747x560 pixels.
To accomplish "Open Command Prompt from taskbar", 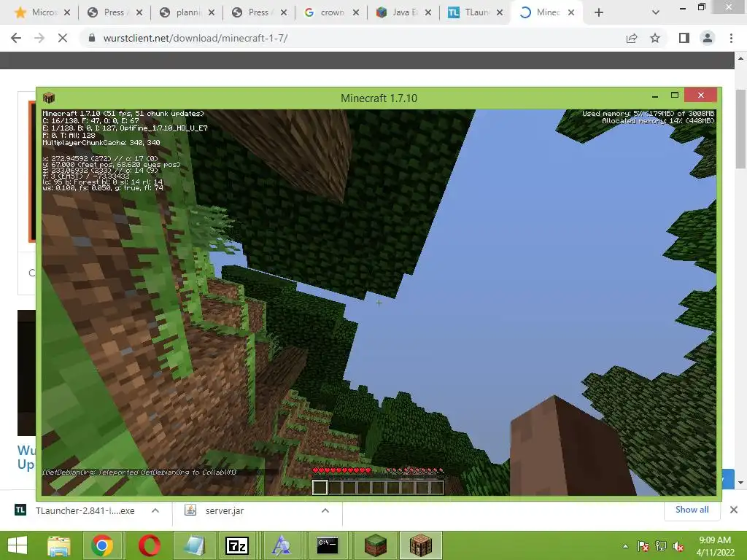I will click(x=328, y=545).
